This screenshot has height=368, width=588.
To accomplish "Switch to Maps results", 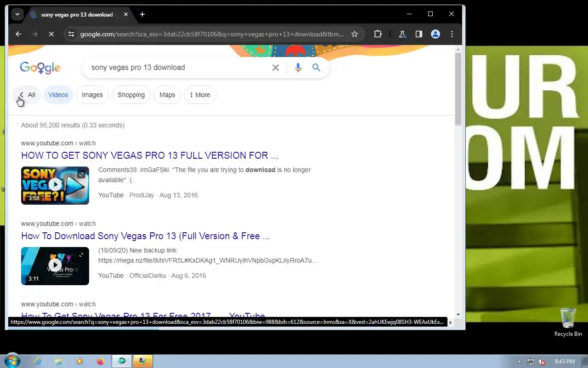I will coord(167,95).
